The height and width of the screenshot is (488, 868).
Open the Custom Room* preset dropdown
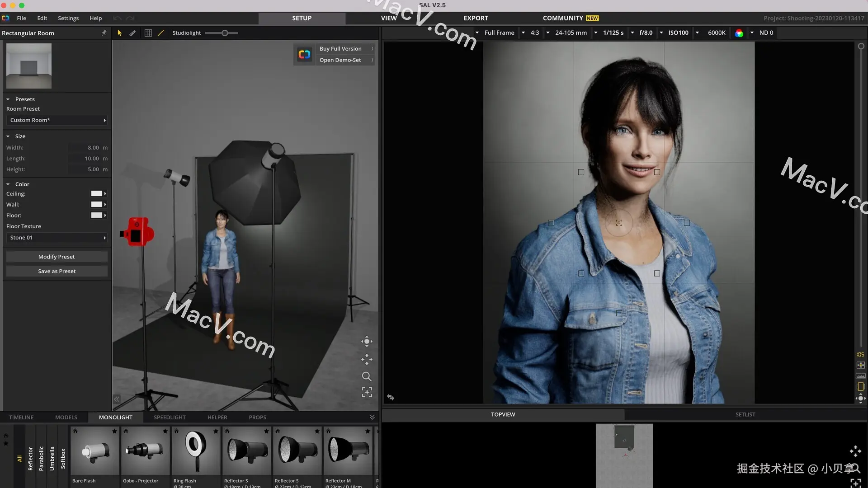coord(57,120)
